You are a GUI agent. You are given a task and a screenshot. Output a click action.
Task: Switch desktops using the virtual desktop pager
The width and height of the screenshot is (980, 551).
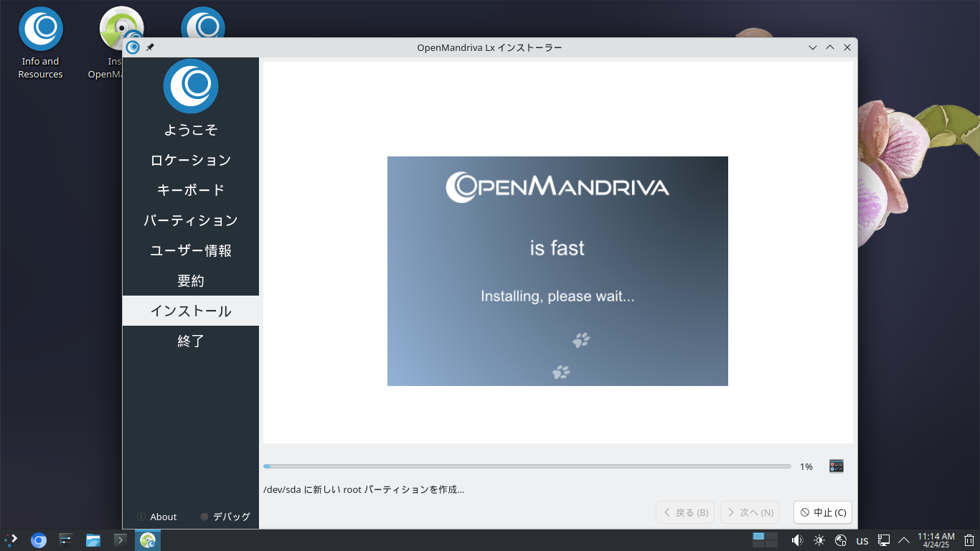(765, 540)
